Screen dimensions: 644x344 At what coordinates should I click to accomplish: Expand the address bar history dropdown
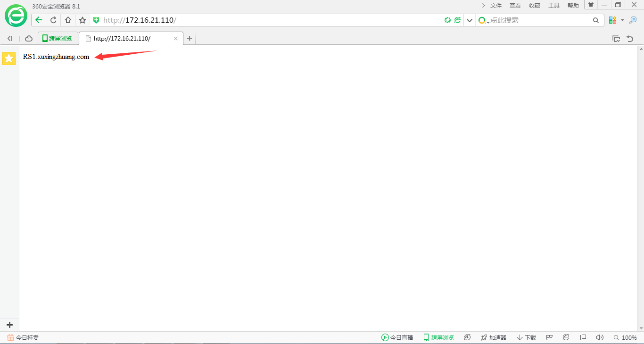[469, 20]
